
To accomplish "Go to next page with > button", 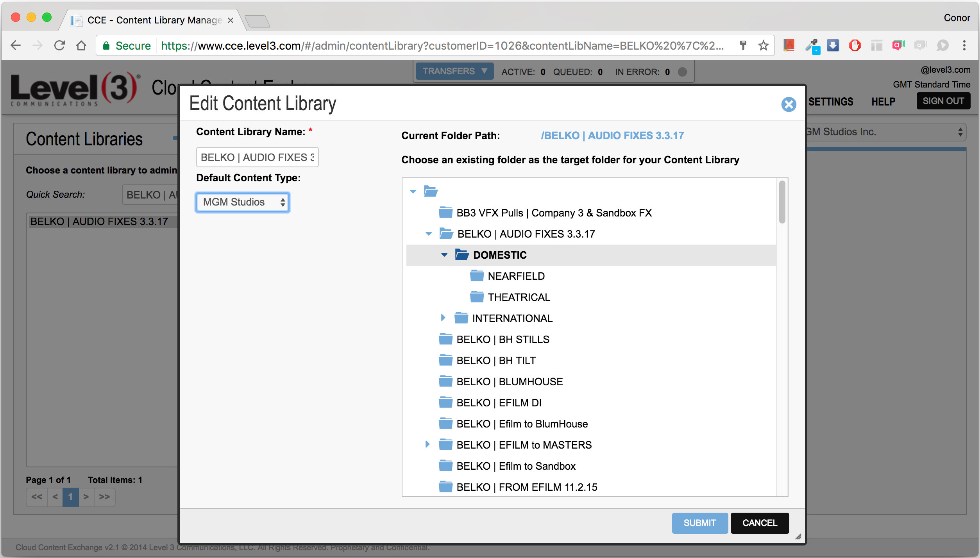I will tap(86, 497).
